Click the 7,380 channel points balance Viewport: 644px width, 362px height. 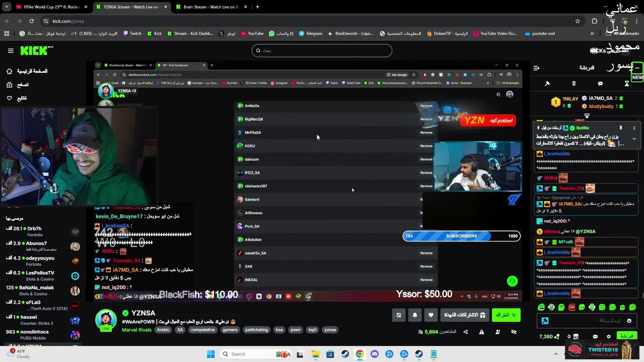(x=549, y=336)
